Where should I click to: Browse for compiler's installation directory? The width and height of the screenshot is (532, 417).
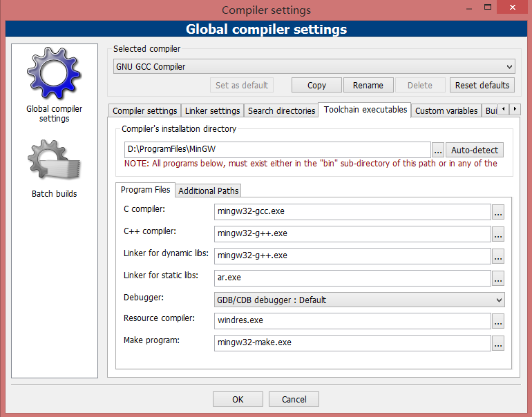438,150
